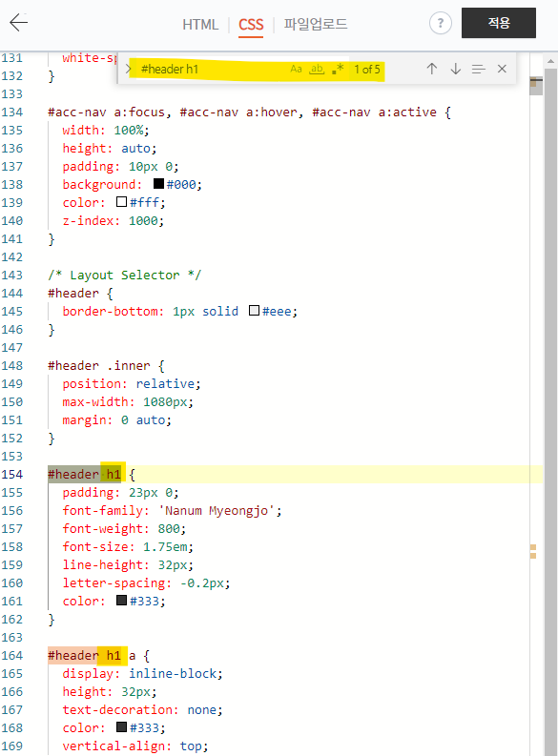This screenshot has height=756, width=558.
Task: Open the #fff color swatch on line 139
Action: 121,201
